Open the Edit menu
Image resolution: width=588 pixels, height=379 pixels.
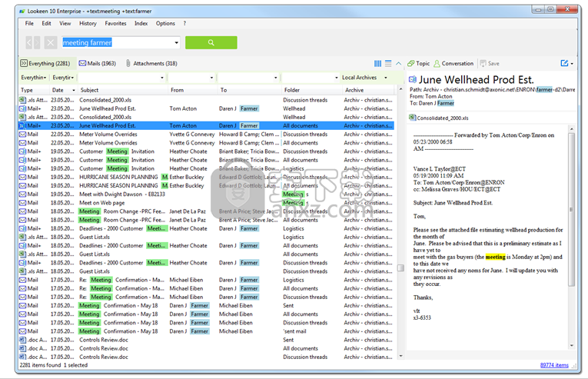click(46, 23)
